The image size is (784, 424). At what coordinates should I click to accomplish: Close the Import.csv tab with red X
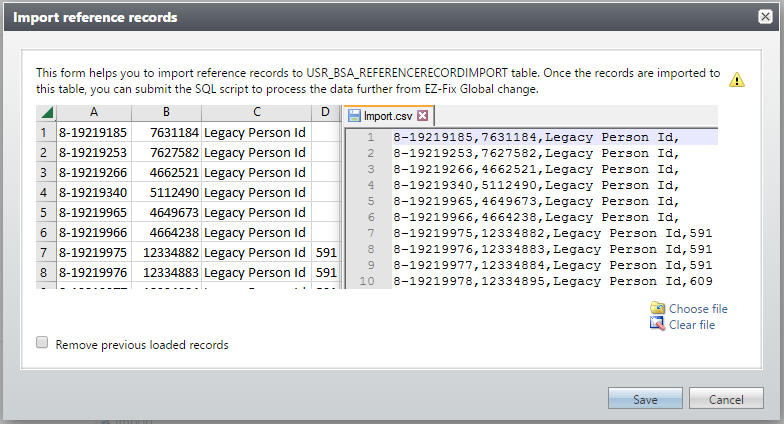tap(423, 116)
